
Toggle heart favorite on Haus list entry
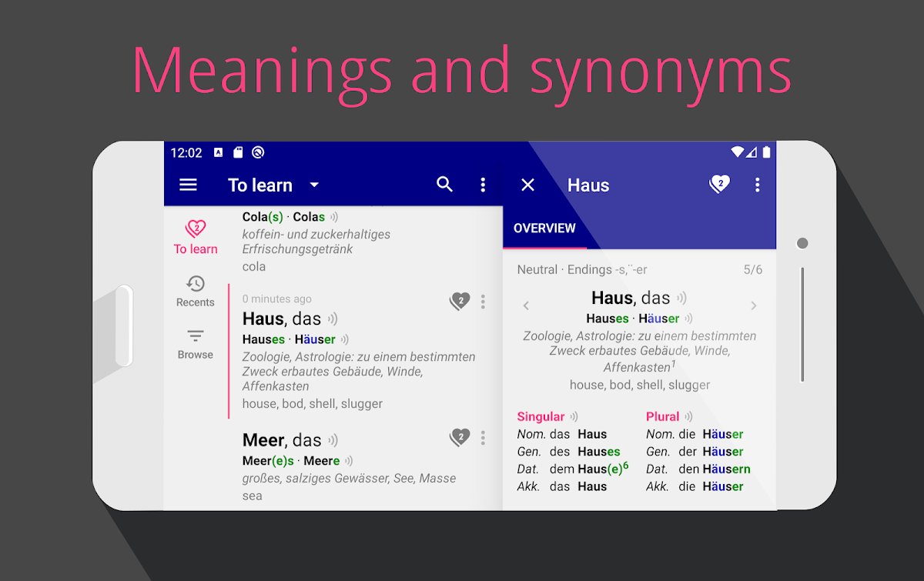[460, 301]
